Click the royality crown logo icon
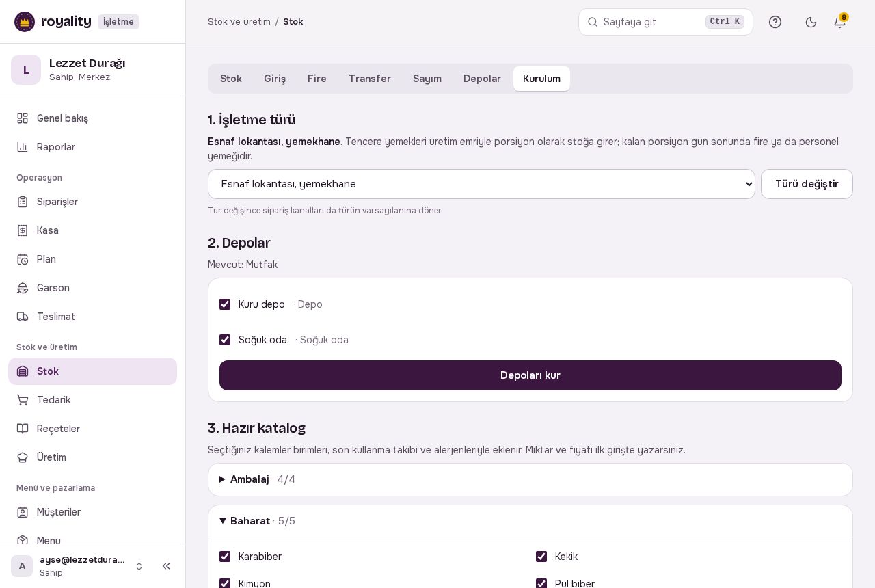The height and width of the screenshot is (588, 875). [25, 22]
